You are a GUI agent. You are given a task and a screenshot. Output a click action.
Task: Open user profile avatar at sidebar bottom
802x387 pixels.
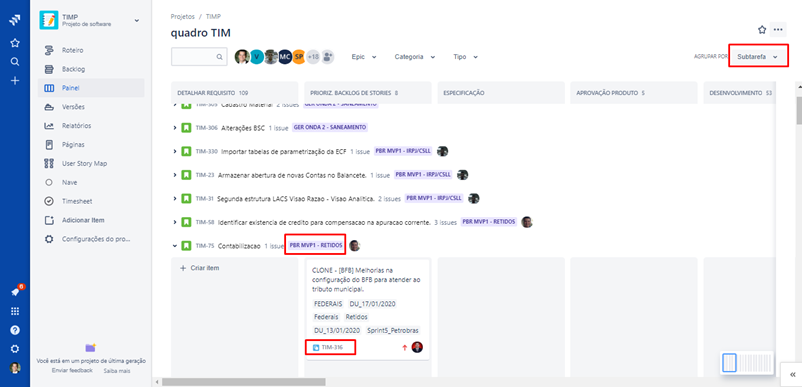pyautogui.click(x=15, y=368)
